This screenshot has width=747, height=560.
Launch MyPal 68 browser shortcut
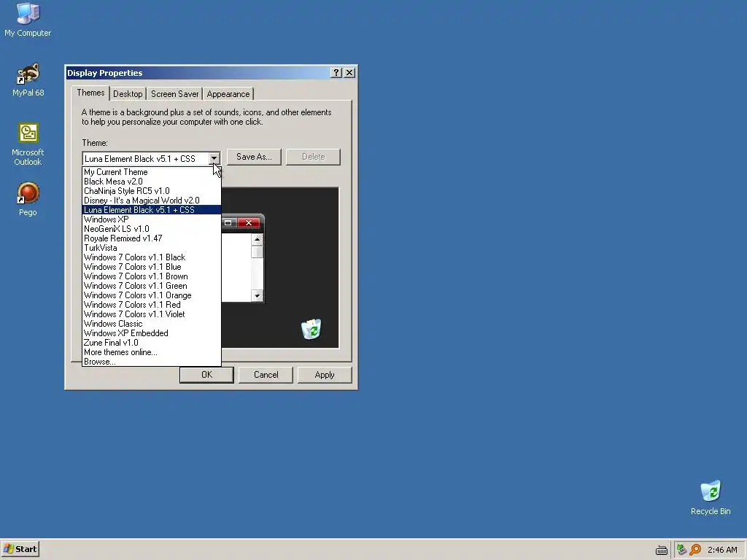pos(28,80)
